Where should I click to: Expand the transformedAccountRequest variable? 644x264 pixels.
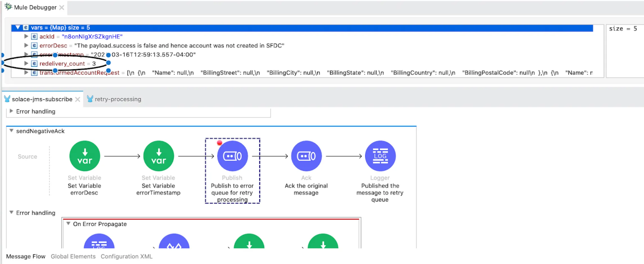pyautogui.click(x=26, y=72)
